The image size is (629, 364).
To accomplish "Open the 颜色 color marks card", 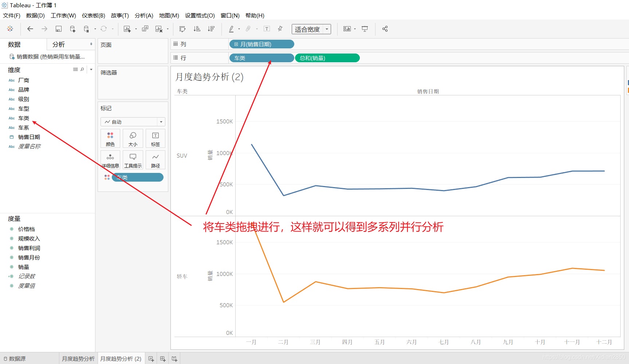I will [x=110, y=138].
